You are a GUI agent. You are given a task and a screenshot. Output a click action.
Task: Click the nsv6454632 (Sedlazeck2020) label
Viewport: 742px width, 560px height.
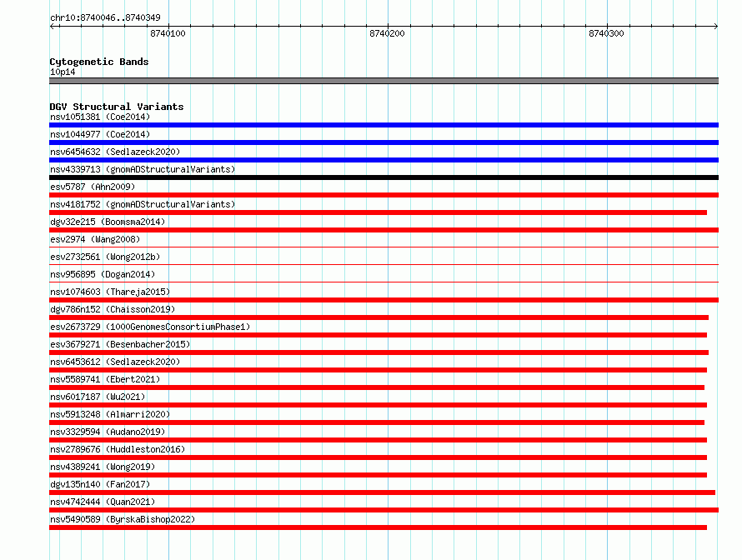click(115, 152)
